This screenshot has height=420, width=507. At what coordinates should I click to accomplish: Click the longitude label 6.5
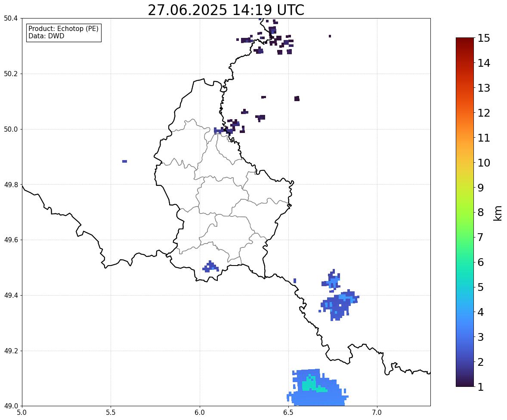point(288,413)
